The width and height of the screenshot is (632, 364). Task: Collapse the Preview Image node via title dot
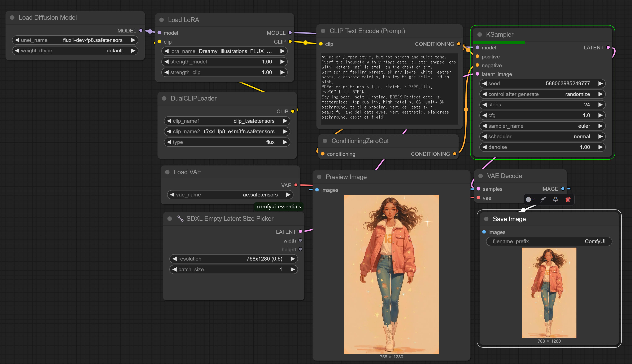click(x=319, y=177)
